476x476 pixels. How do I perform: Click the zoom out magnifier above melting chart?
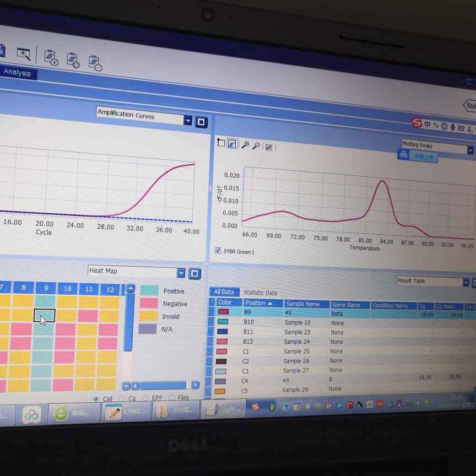[x=256, y=146]
